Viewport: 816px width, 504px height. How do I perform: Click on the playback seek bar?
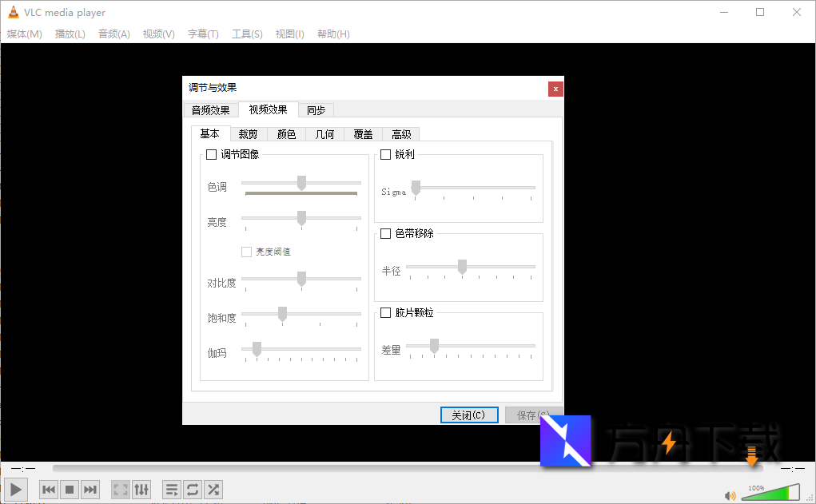[x=400, y=469]
